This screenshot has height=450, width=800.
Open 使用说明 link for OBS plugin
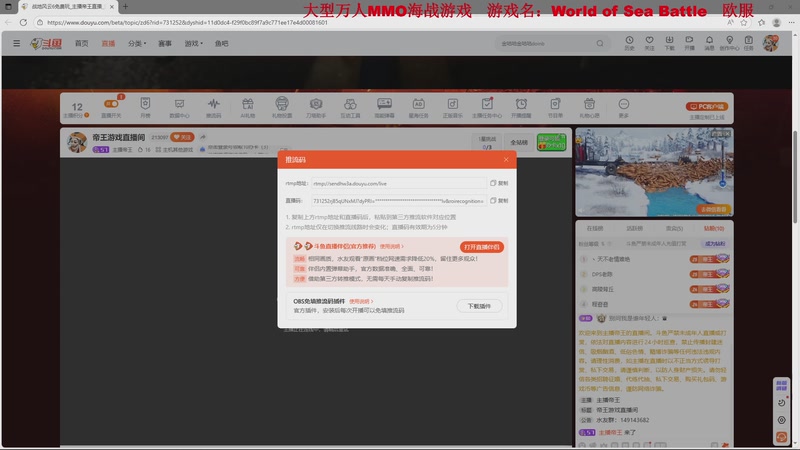tap(361, 302)
